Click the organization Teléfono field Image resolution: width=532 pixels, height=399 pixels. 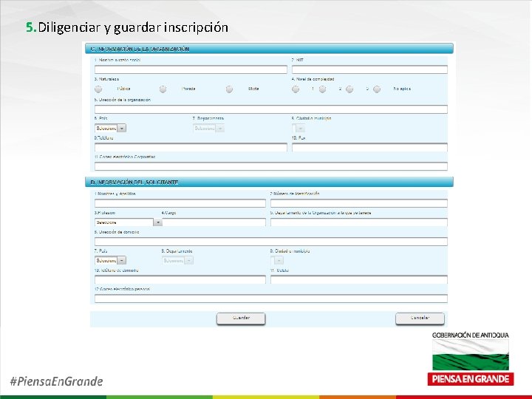point(191,147)
